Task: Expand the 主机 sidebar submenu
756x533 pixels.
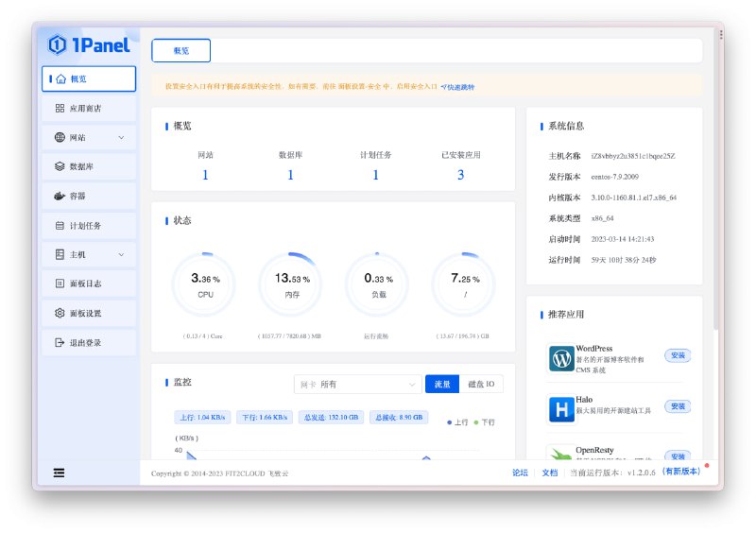Action: [x=121, y=255]
